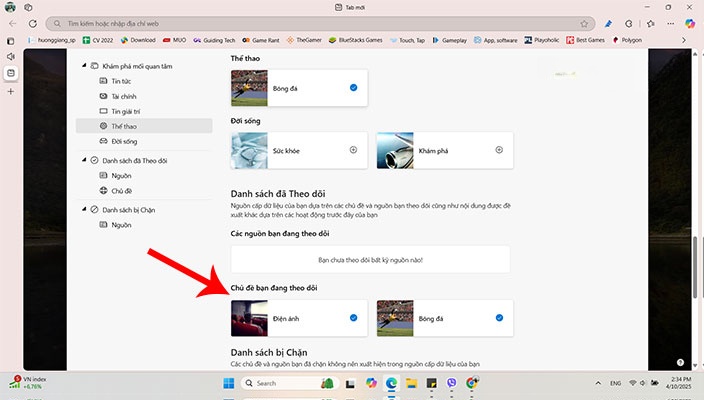Show more bookmarks with chevron arrow
The image size is (704, 400).
click(x=684, y=40)
